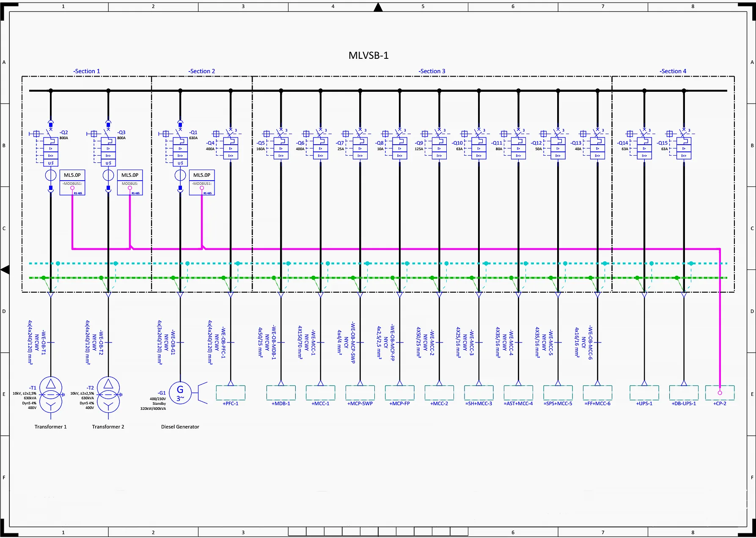Select breaker -Q6 400A symbol

pos(321,143)
